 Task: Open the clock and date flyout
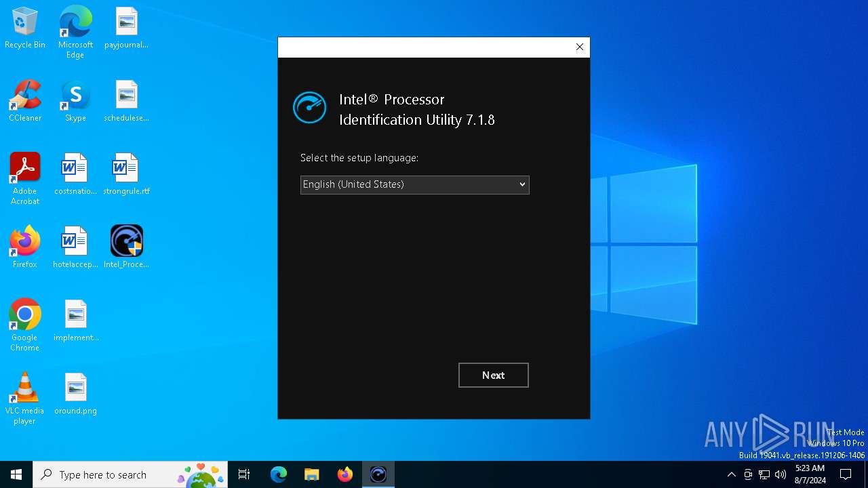[810, 474]
